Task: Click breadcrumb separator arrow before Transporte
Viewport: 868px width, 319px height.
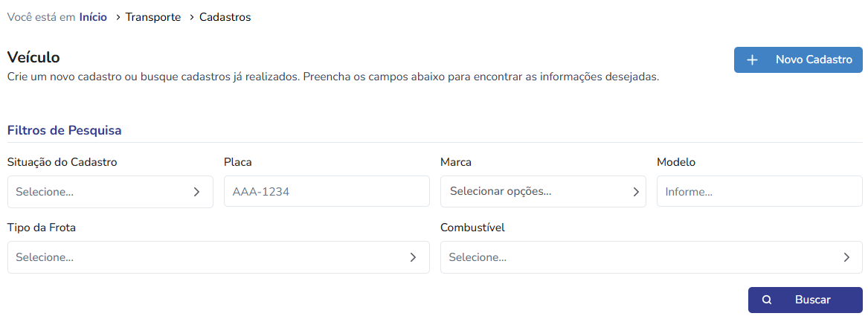Action: click(118, 18)
